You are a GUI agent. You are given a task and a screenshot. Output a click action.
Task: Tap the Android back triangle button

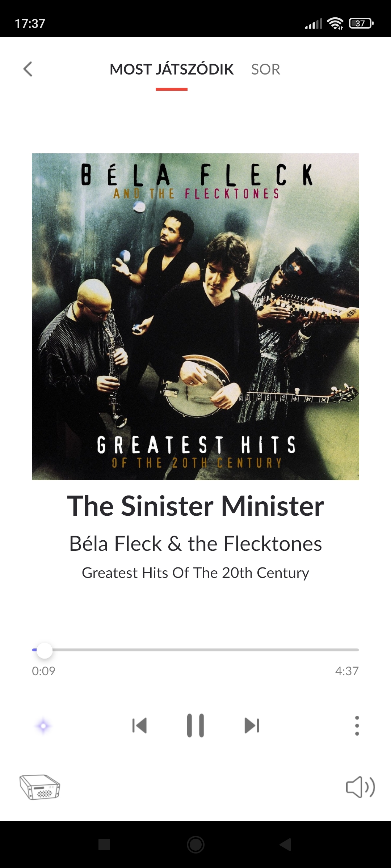pyautogui.click(x=286, y=845)
